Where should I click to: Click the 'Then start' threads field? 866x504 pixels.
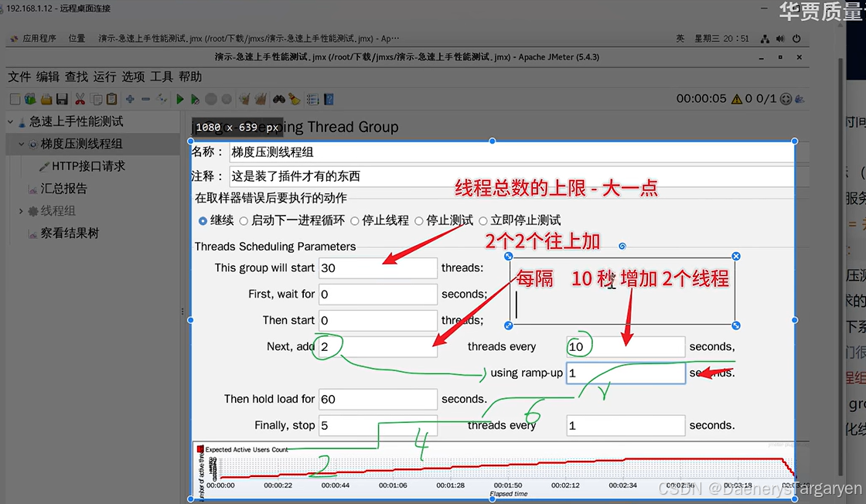[x=378, y=321]
